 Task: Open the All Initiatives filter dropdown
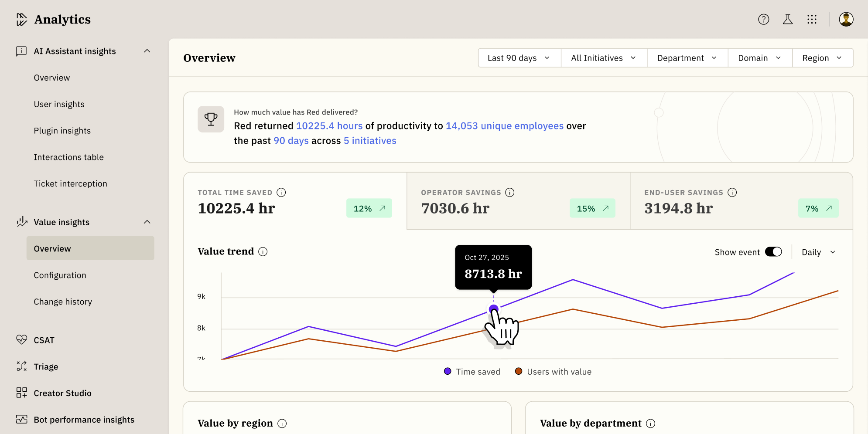(x=603, y=58)
